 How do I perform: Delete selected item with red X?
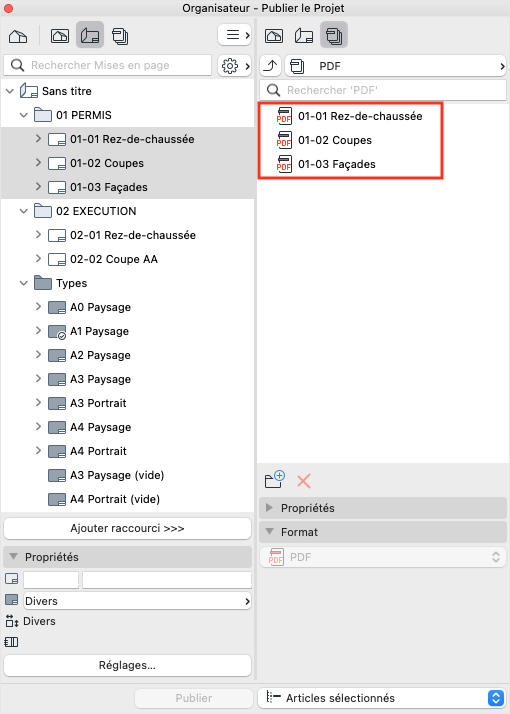(304, 481)
